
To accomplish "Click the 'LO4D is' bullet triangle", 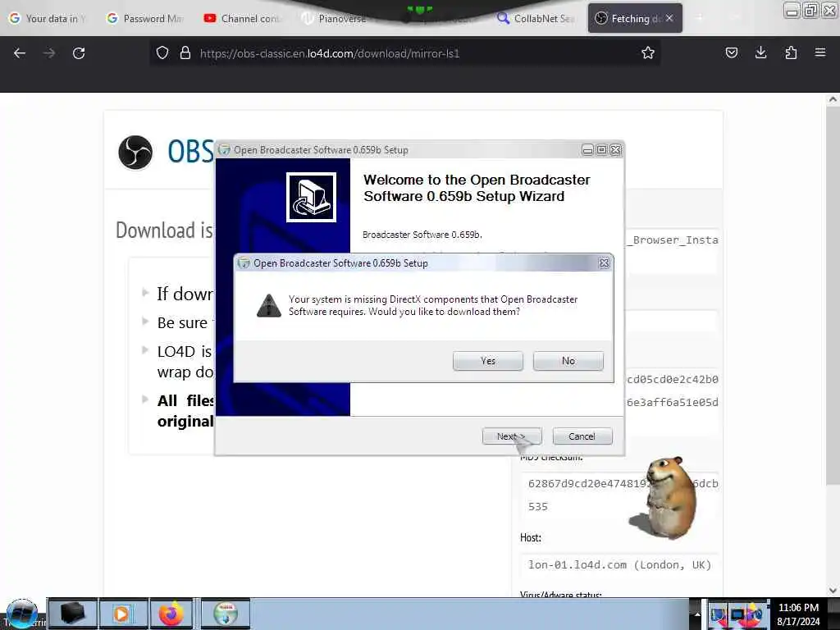I will point(144,350).
